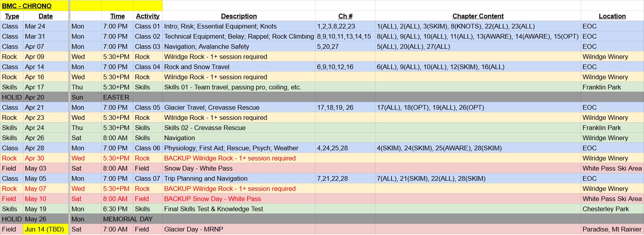644x235 pixels.
Task: Select the Apr 16 date cell
Action: (46, 77)
